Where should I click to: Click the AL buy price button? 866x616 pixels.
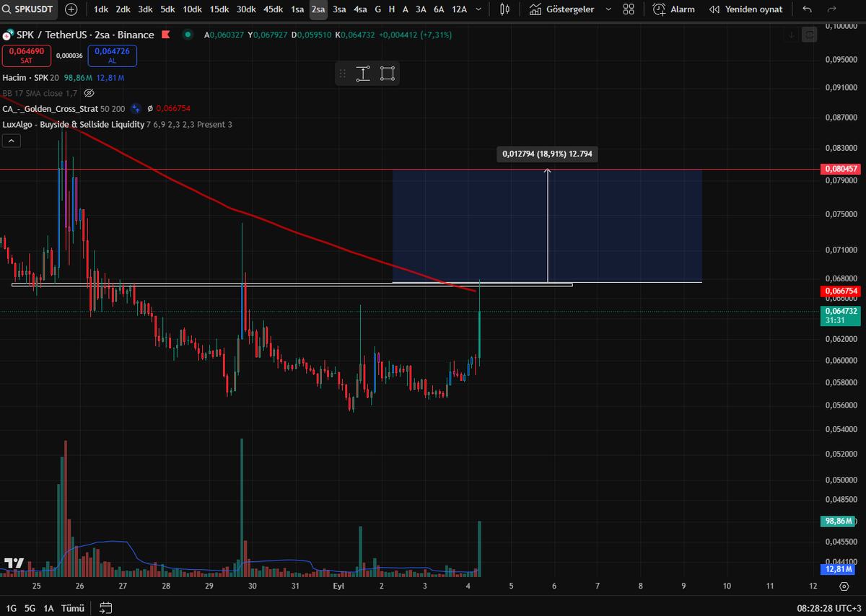(x=112, y=56)
